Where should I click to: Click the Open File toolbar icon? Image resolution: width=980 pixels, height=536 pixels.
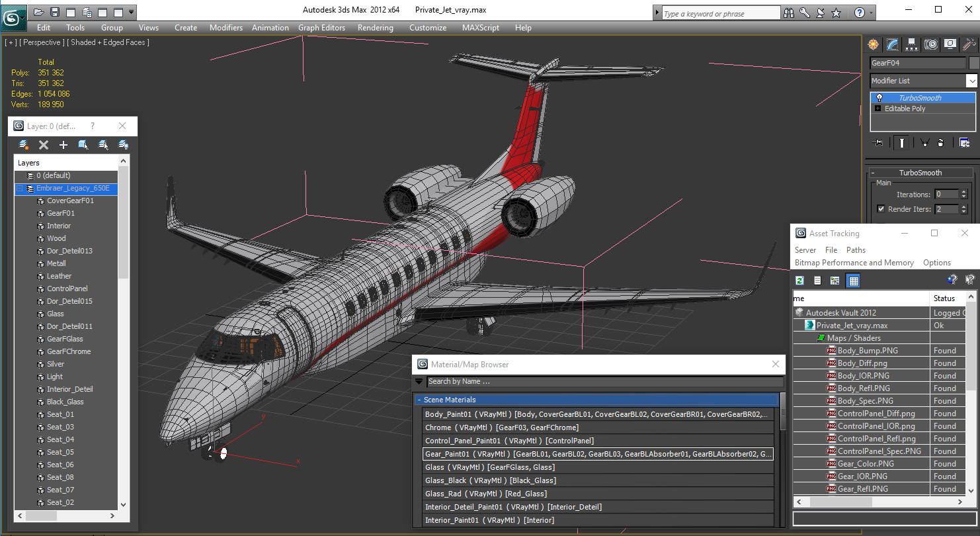pos(39,12)
